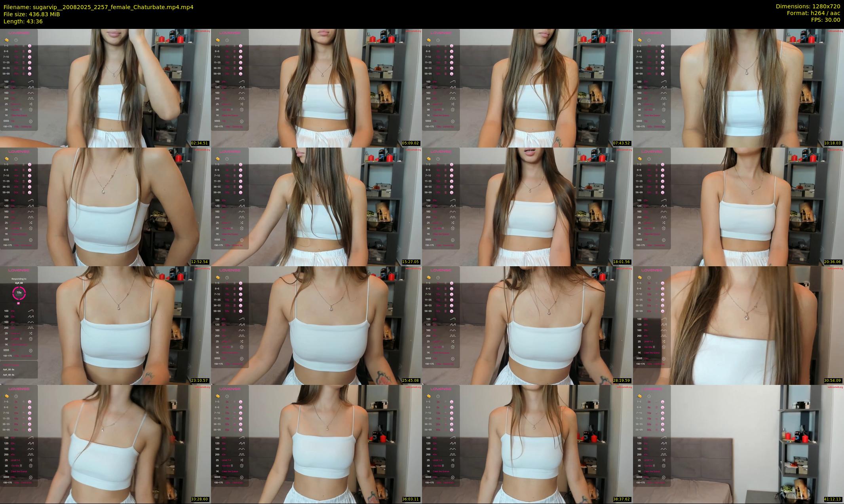Select the frame at 33:28.60
844x504 pixels.
[105, 444]
